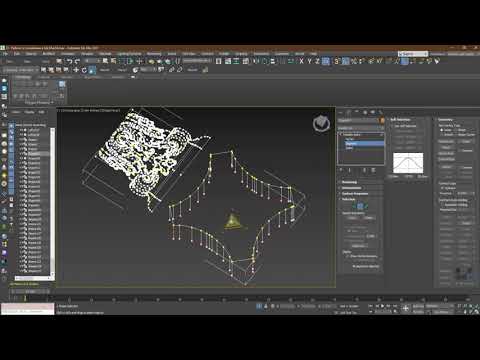This screenshot has height=360, width=480.
Task: Open the Motion command panel tab
Action: pos(365,112)
